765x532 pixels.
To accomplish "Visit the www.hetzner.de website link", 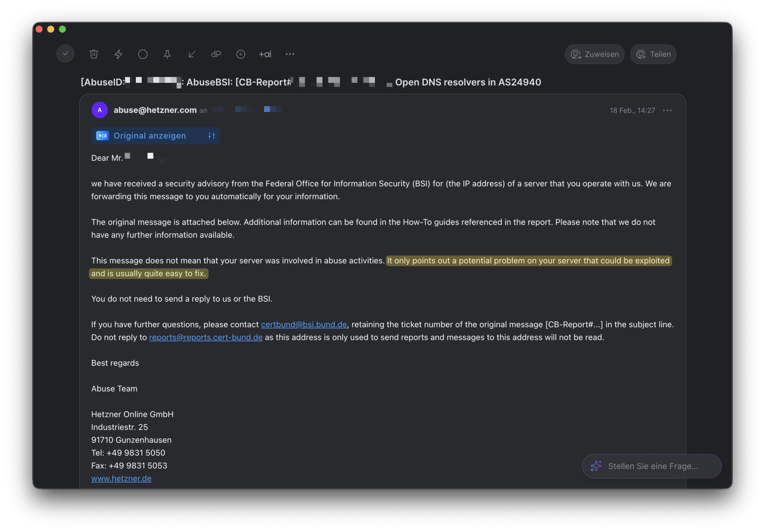I will (x=121, y=478).
